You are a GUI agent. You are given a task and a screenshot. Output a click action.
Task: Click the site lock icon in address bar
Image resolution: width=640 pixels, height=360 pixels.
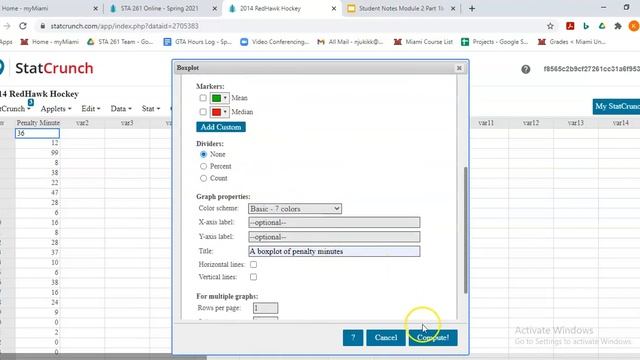pos(42,26)
